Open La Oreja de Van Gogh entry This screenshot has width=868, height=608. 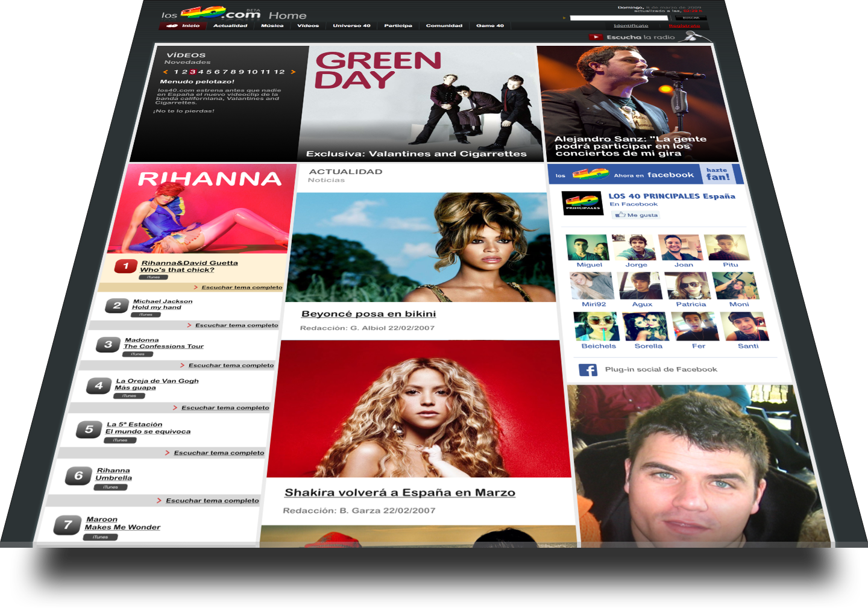157,384
